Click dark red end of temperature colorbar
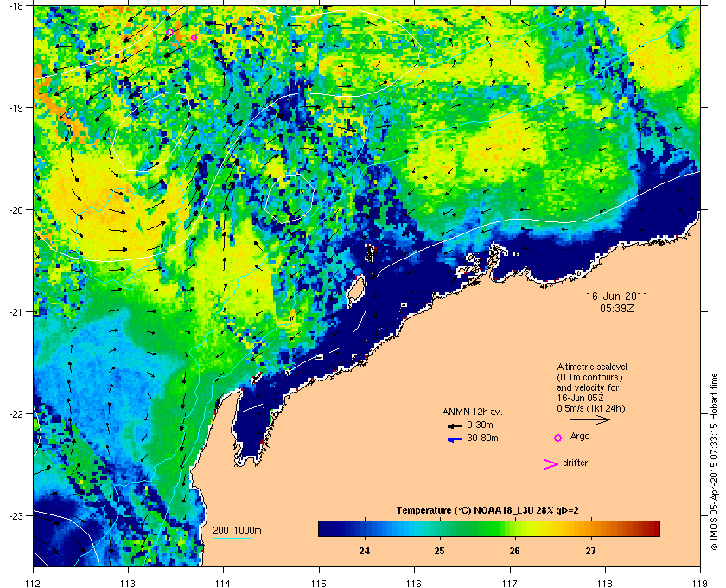The height and width of the screenshot is (588, 726). click(655, 528)
